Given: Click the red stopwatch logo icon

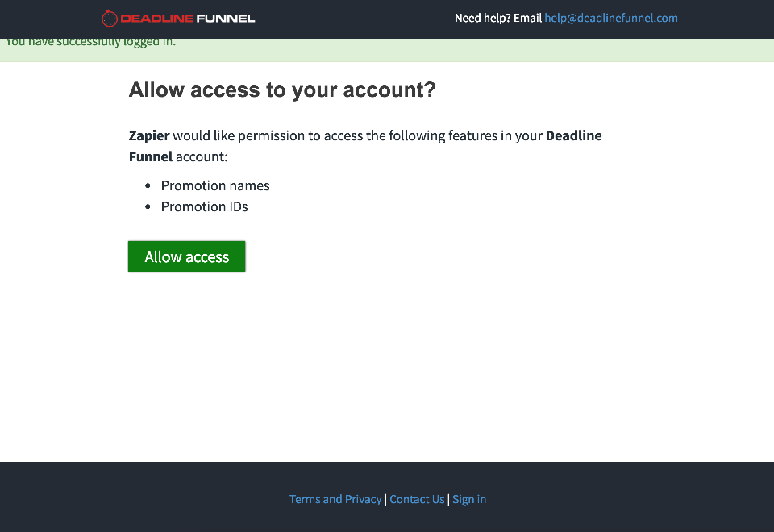Looking at the screenshot, I should [x=109, y=19].
